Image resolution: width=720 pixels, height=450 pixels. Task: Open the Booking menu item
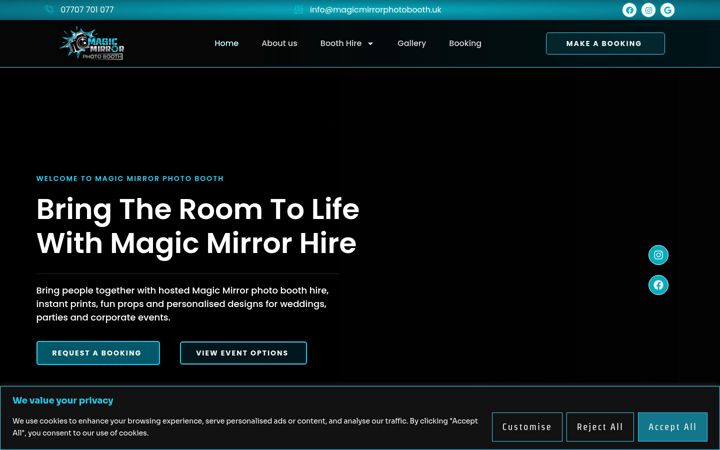[465, 43]
